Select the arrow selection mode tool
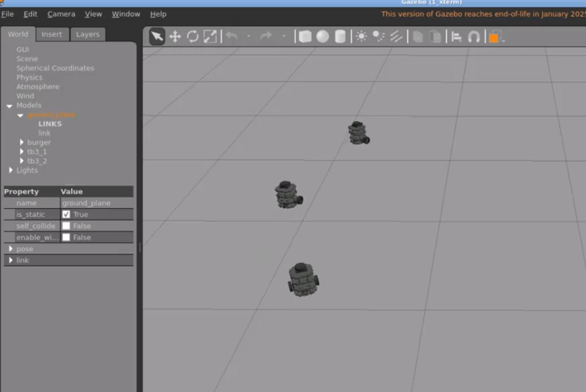This screenshot has height=392, width=586. point(157,36)
